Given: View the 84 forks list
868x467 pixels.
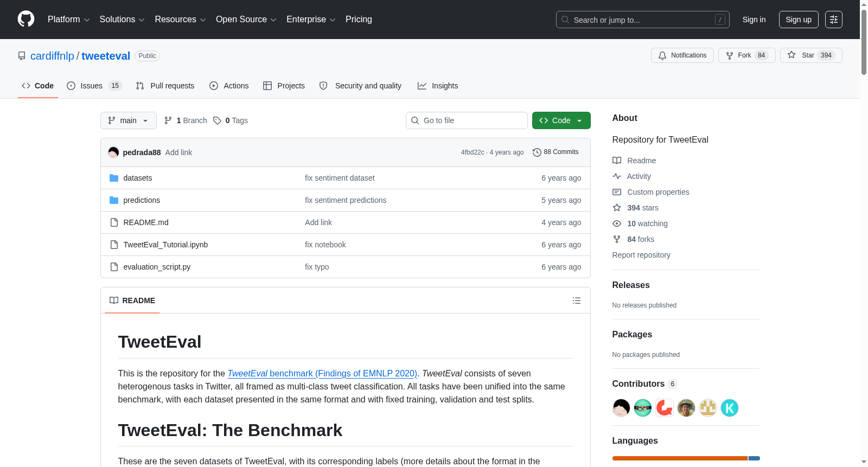Looking at the screenshot, I should click(633, 239).
